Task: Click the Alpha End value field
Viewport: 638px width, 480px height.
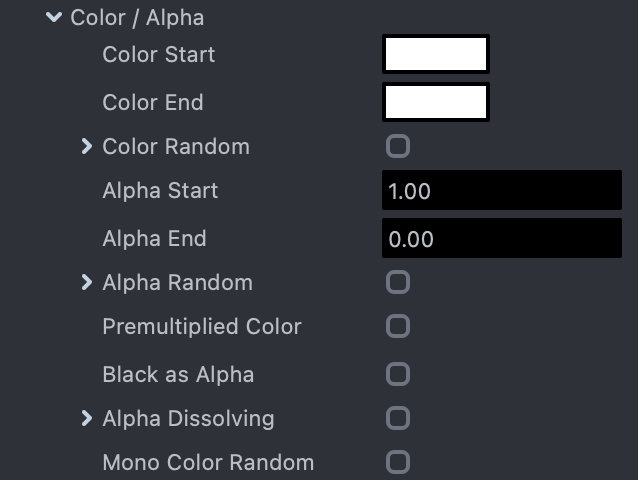Action: click(x=501, y=239)
